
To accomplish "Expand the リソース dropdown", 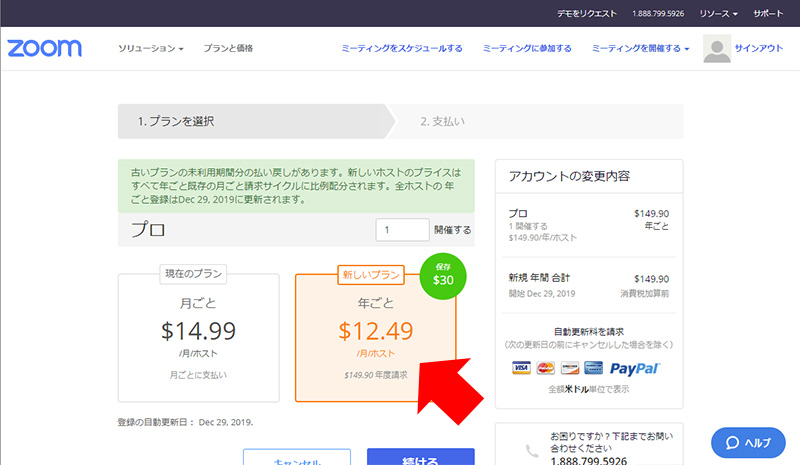I will pos(717,14).
